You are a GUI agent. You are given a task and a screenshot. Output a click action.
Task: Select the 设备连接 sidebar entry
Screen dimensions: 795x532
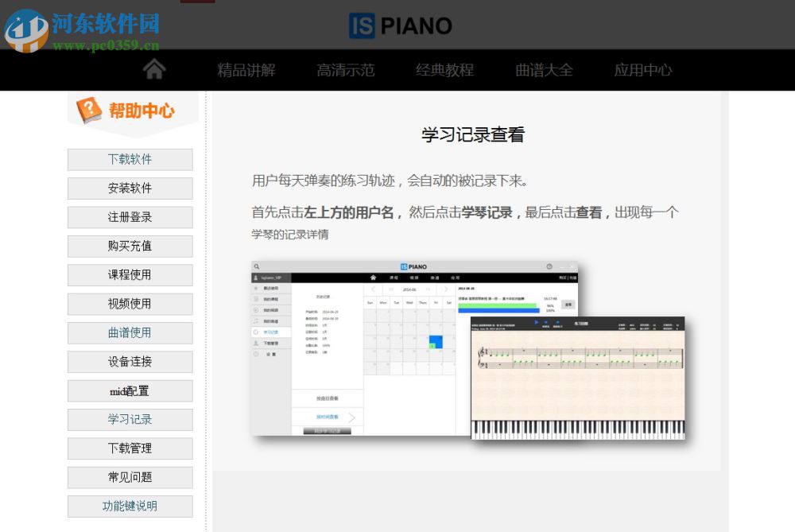pyautogui.click(x=130, y=362)
